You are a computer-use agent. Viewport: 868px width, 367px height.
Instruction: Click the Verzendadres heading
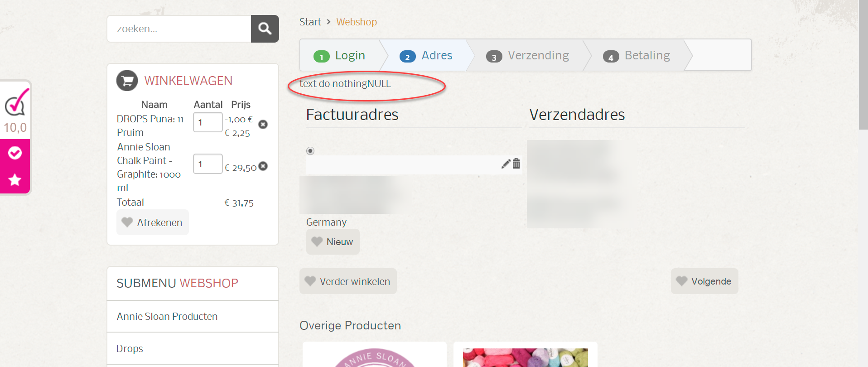point(577,115)
